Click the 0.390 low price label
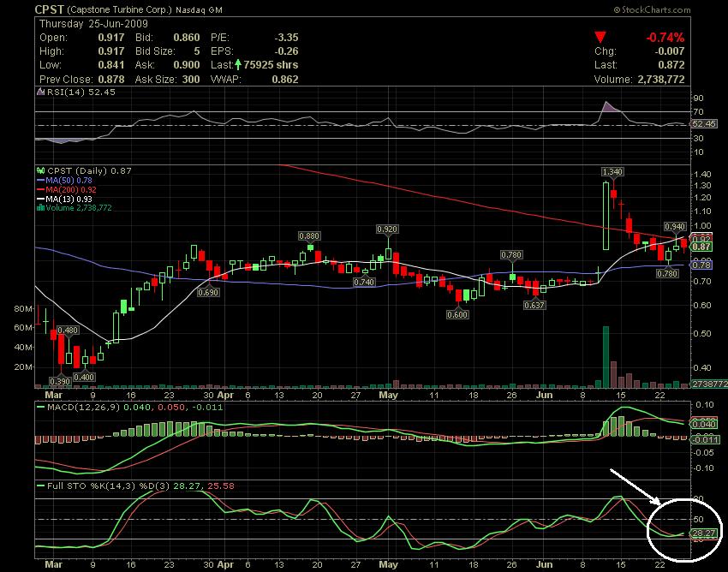The width and height of the screenshot is (728, 572). 60,381
